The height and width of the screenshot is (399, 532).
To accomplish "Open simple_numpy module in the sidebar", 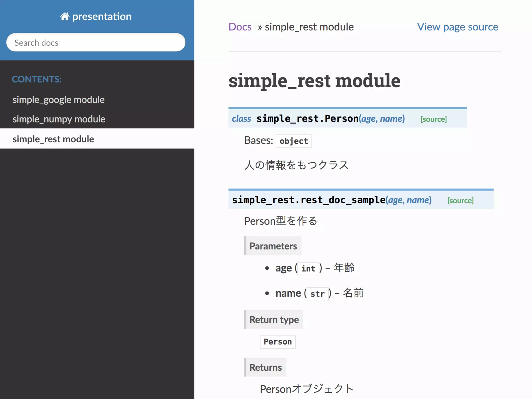I will click(x=59, y=119).
